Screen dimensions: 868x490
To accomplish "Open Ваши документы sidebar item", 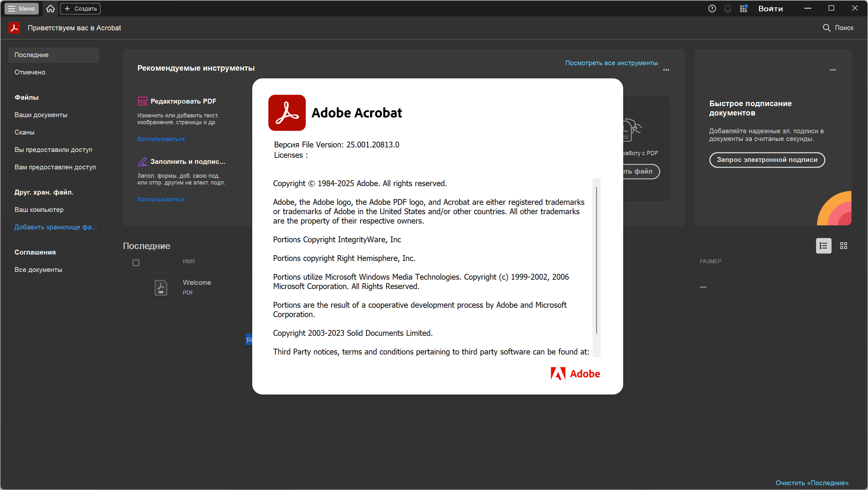I will (41, 115).
